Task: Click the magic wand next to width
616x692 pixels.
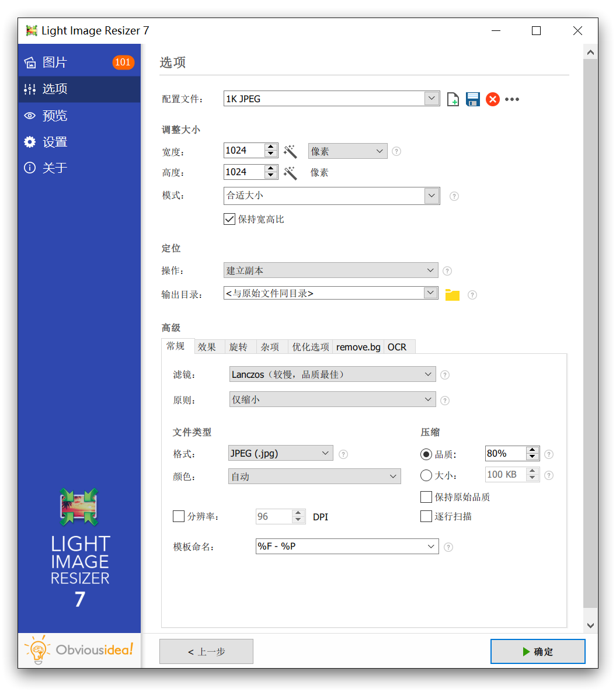Action: pos(290,151)
